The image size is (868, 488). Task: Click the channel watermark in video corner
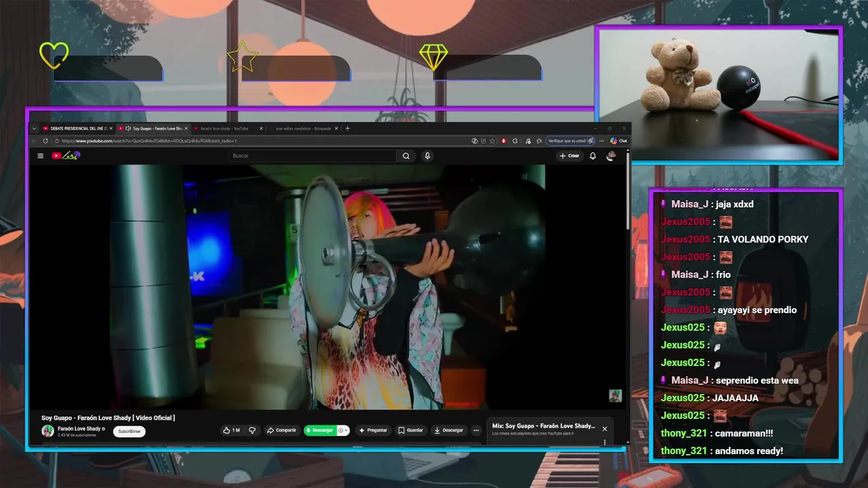[615, 396]
